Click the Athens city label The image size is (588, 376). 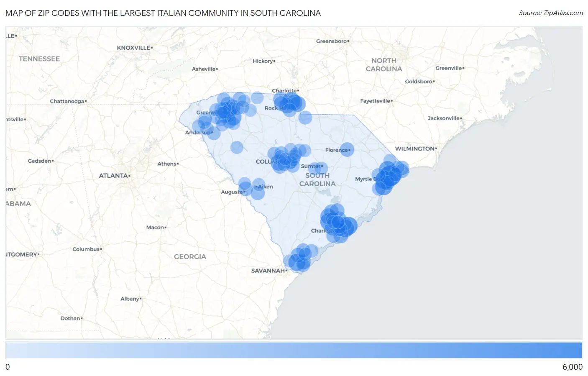coord(167,164)
